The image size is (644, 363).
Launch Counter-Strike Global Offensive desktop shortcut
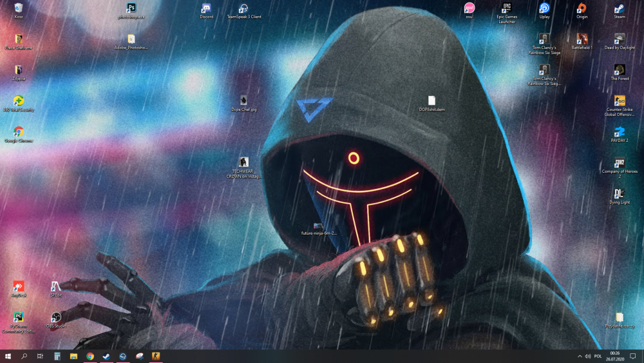click(620, 106)
